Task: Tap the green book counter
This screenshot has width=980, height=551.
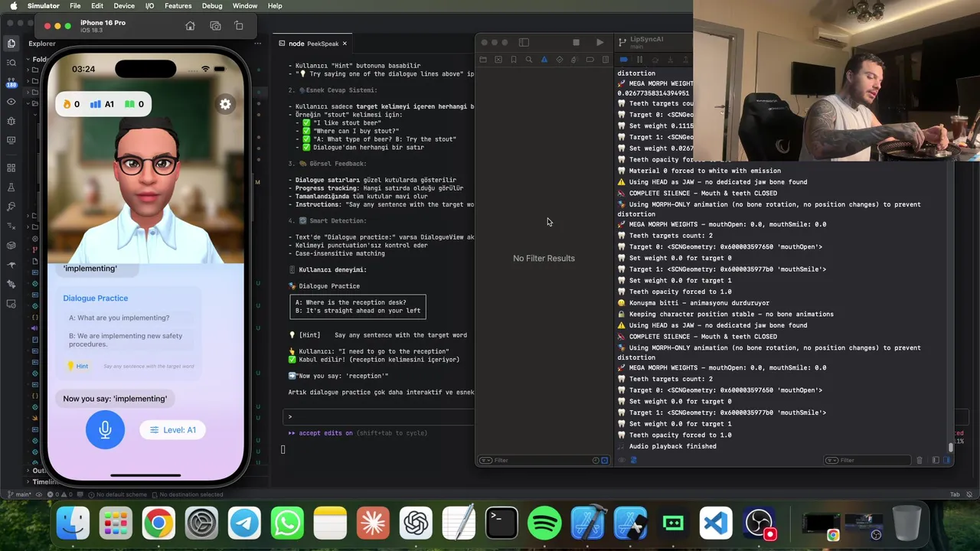Action: [134, 104]
